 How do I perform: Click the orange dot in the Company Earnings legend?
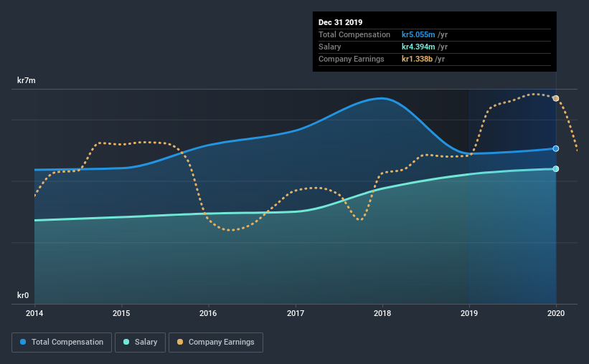coord(180,342)
